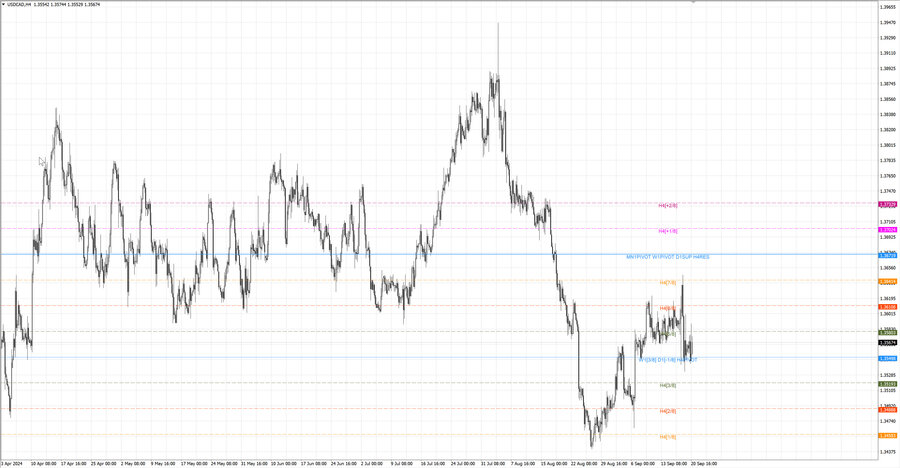Image resolution: width=900 pixels, height=468 pixels.
Task: Click the green 1.35803 price tag
Action: click(x=888, y=332)
